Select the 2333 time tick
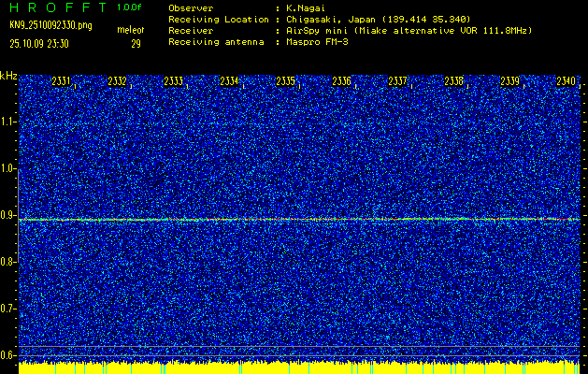The height and width of the screenshot is (374, 588). click(x=174, y=81)
